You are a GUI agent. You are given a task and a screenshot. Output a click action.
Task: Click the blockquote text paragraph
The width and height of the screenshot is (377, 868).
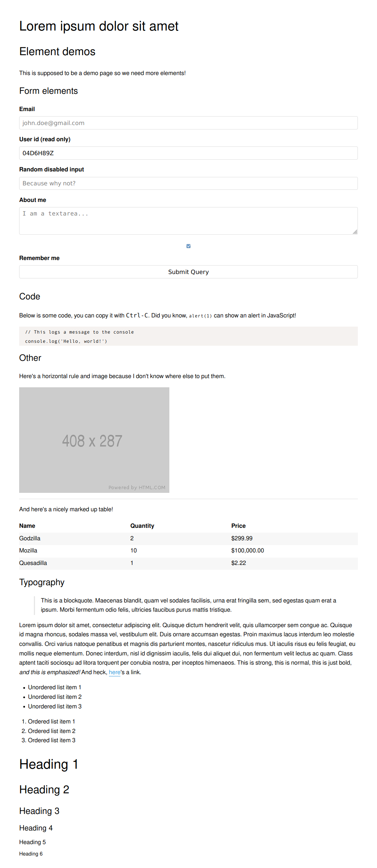click(188, 605)
